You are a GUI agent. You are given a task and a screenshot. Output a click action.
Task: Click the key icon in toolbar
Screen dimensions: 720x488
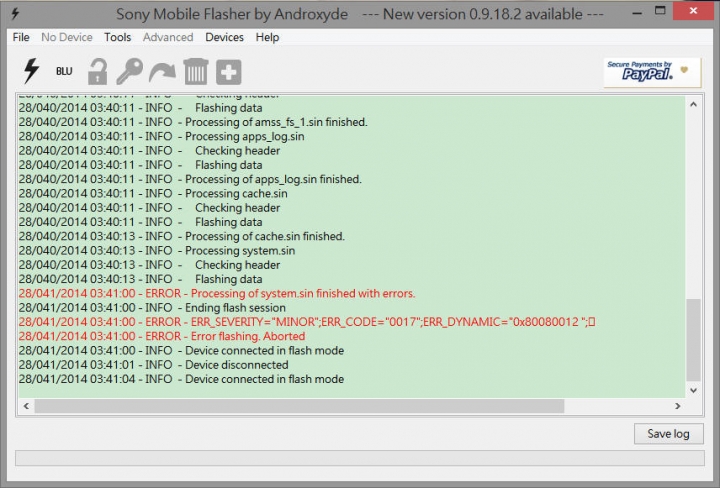pos(129,72)
